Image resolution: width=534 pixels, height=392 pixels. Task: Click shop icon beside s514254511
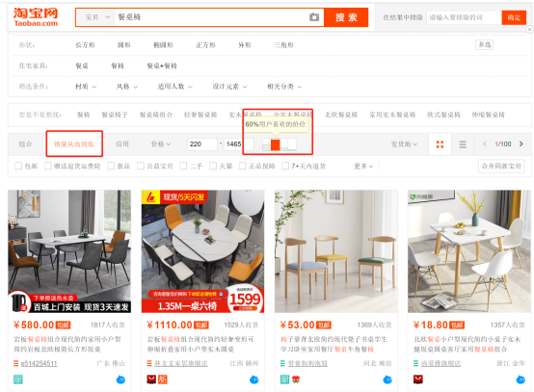click(x=15, y=363)
